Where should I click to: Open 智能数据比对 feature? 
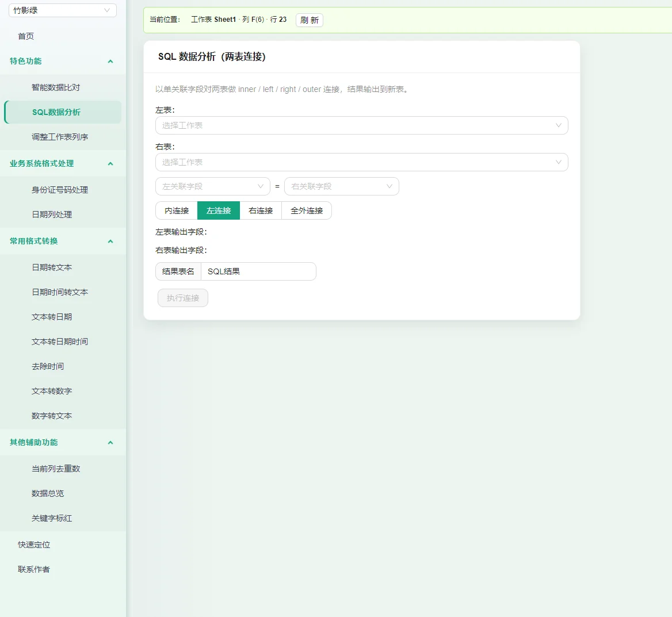pos(56,87)
